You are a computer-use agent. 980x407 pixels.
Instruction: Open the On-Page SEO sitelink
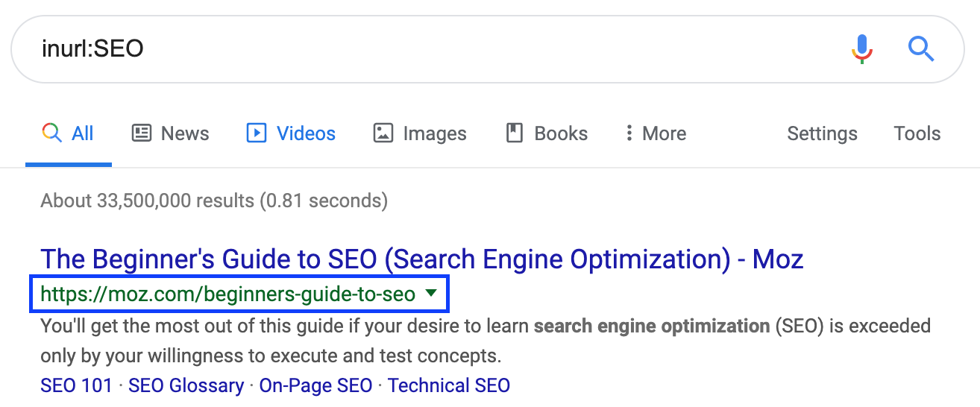click(x=315, y=385)
